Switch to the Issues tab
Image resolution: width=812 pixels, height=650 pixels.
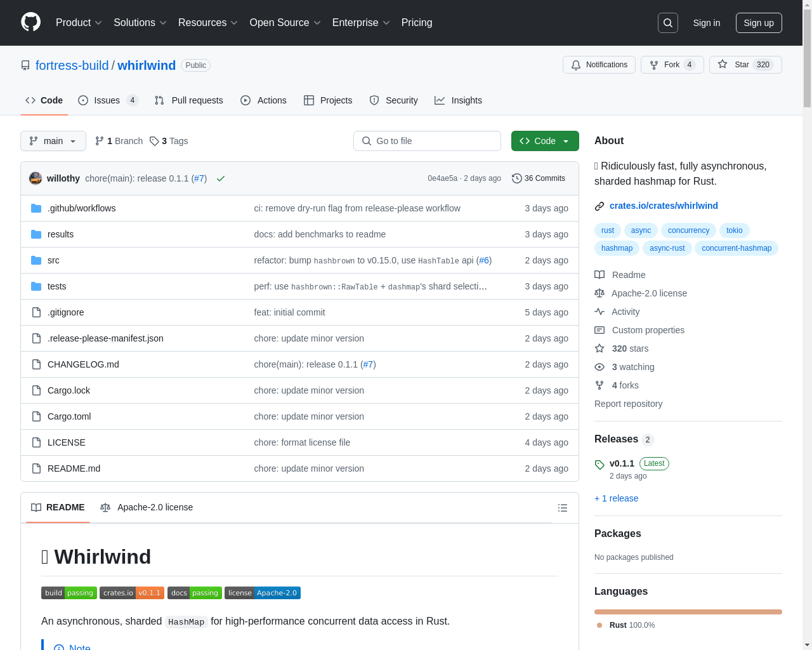[108, 100]
